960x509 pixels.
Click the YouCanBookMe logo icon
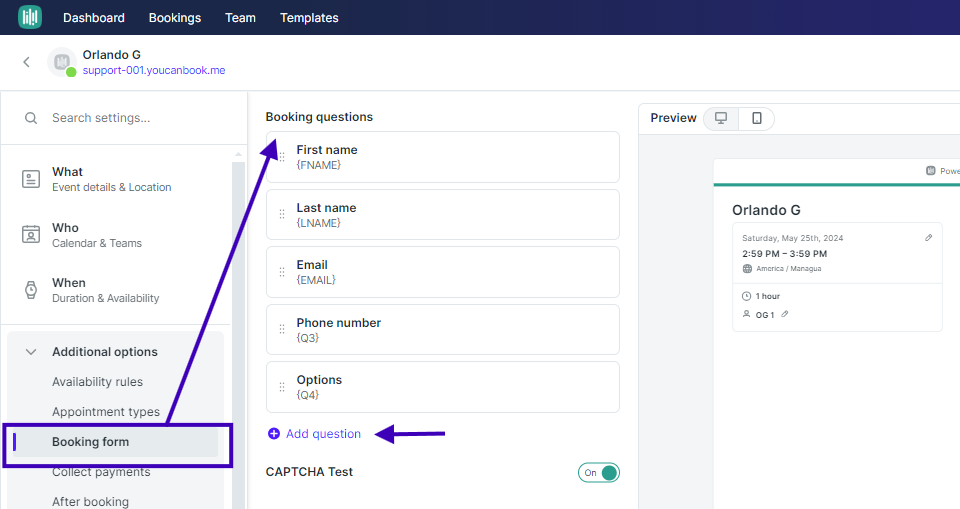pyautogui.click(x=30, y=17)
